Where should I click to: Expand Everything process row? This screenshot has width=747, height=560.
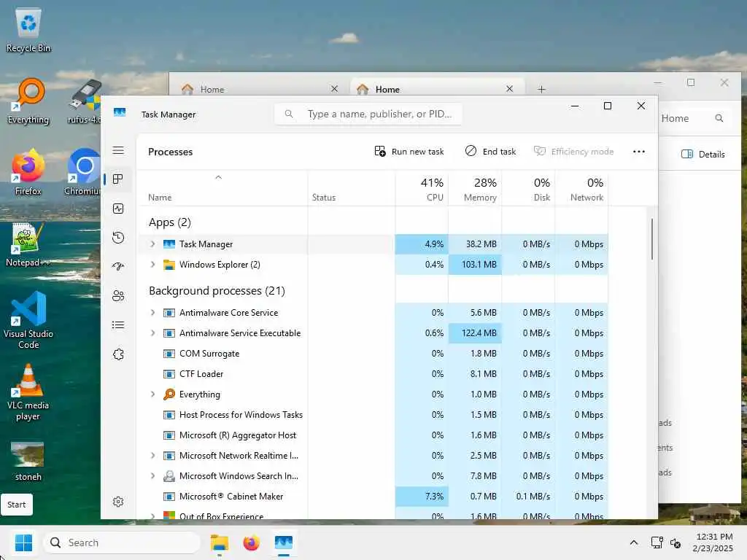pos(152,394)
